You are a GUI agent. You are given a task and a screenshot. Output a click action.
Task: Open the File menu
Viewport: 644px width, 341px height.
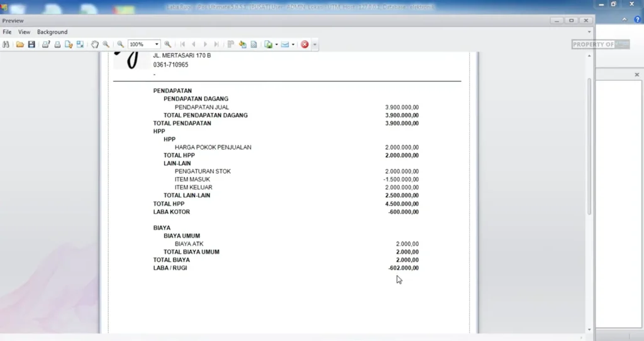[7, 32]
